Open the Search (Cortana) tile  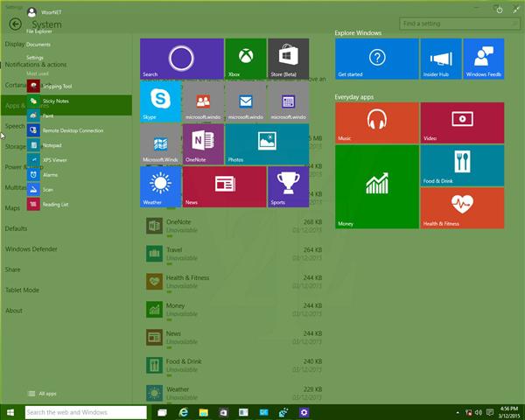point(181,59)
